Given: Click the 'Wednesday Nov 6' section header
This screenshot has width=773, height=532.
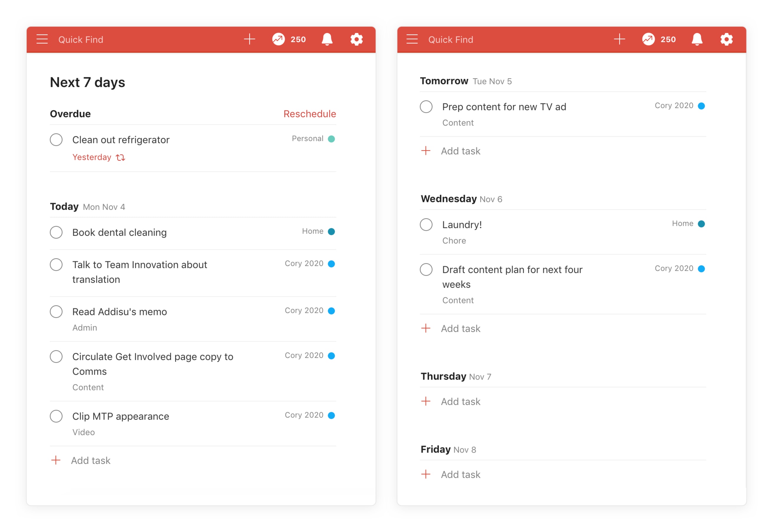Looking at the screenshot, I should click(461, 199).
